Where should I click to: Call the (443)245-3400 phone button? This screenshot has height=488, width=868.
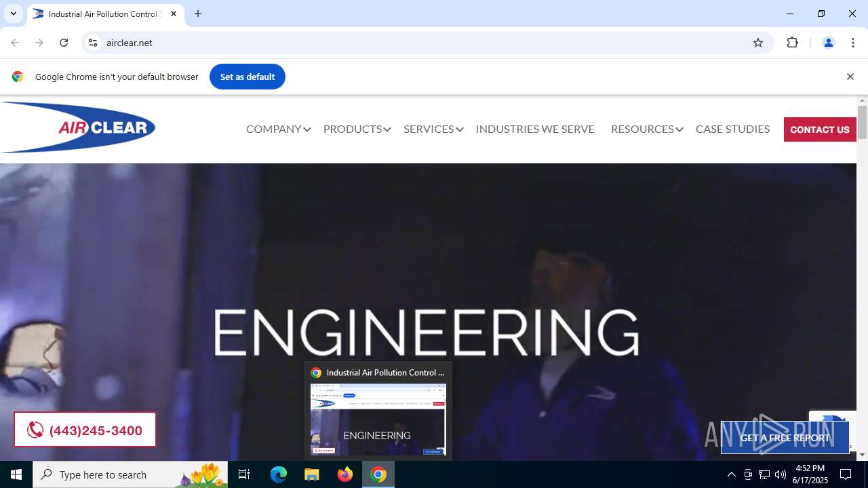(85, 430)
